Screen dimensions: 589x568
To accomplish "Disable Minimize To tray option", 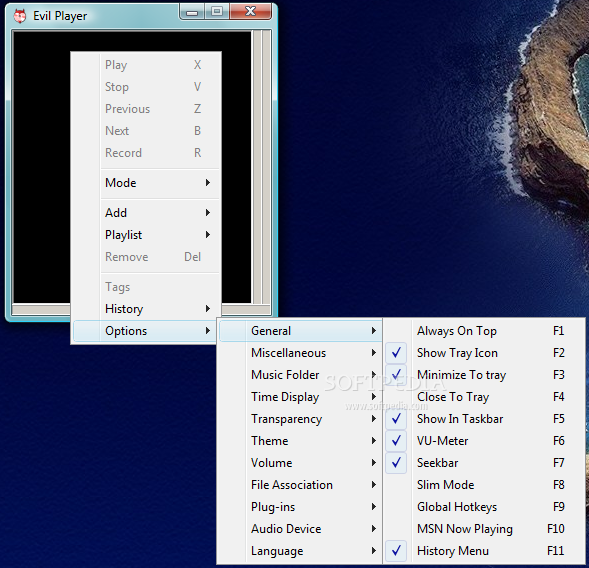I will click(x=485, y=375).
